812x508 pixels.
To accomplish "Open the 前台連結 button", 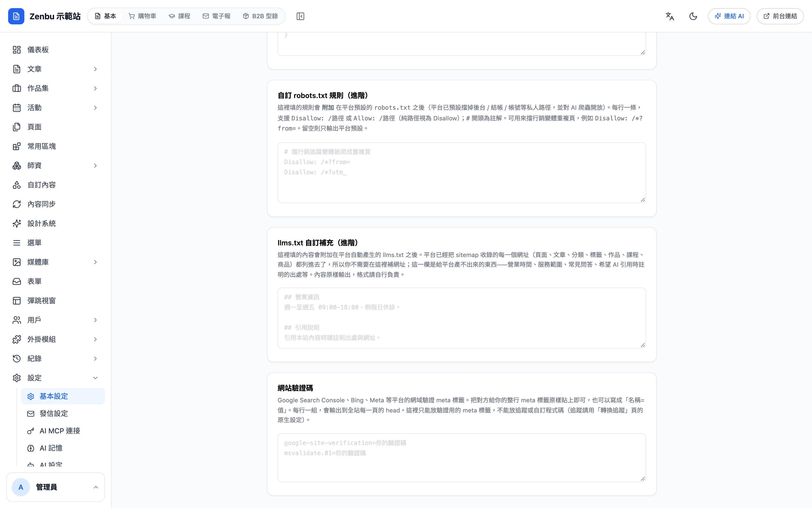I will (780, 16).
